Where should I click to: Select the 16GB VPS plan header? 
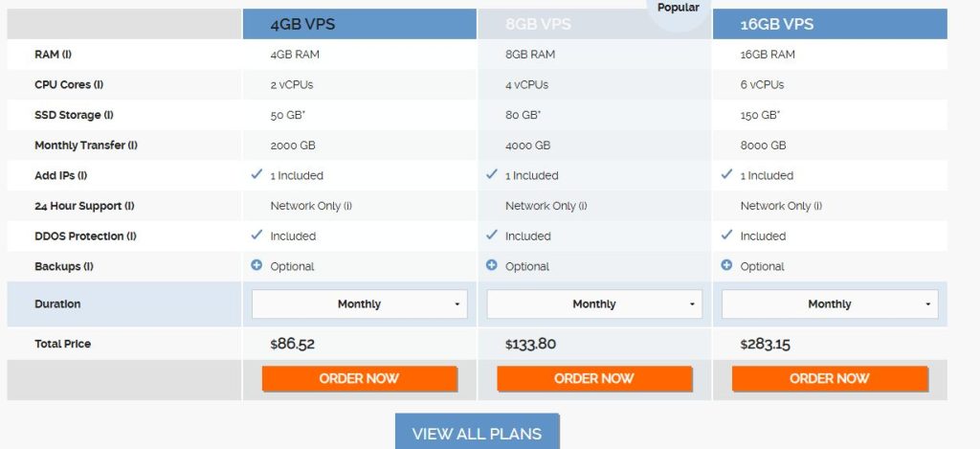830,24
